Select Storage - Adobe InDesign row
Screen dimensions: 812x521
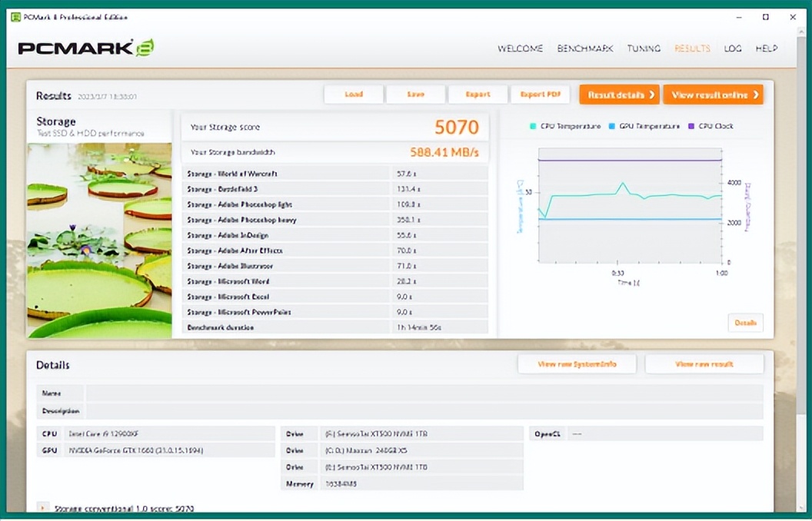[x=335, y=235]
